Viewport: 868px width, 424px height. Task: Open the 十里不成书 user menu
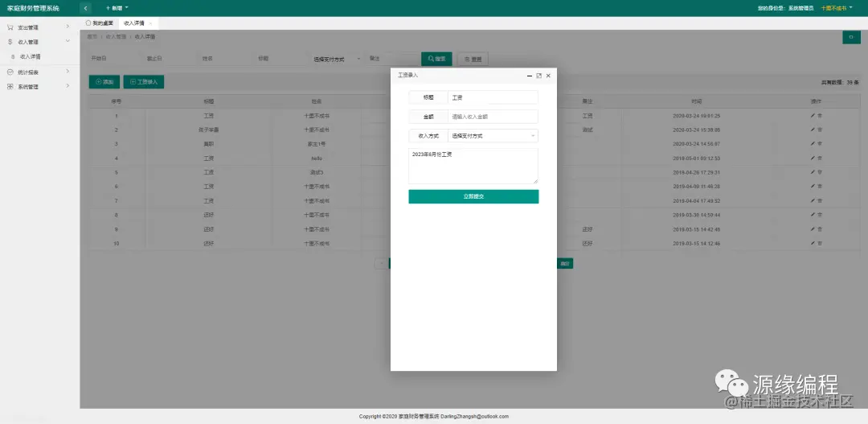point(837,8)
